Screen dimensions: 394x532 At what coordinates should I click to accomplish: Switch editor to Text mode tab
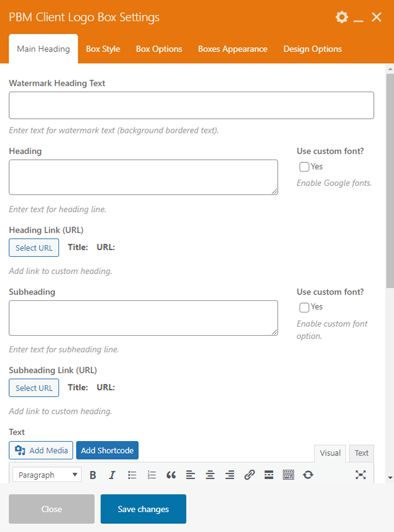[x=361, y=453]
